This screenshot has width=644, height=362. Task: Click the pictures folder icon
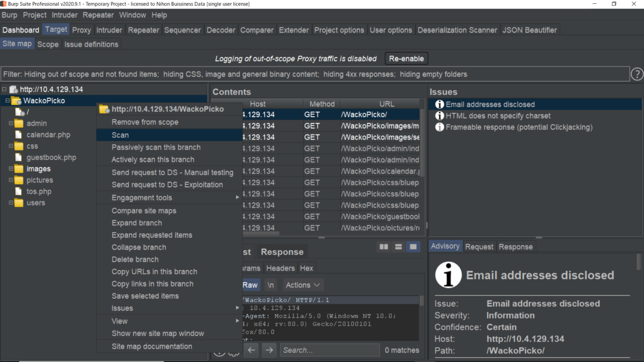click(x=19, y=180)
